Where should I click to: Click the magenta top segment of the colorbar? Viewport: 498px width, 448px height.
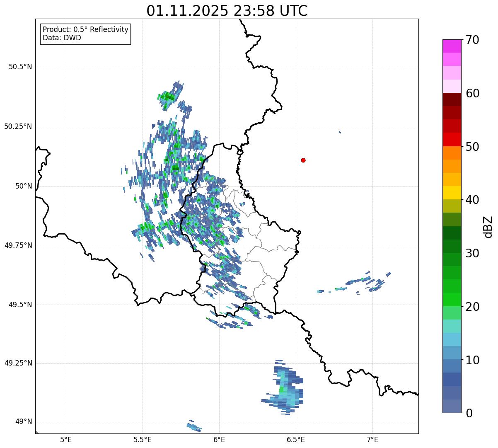(452, 46)
